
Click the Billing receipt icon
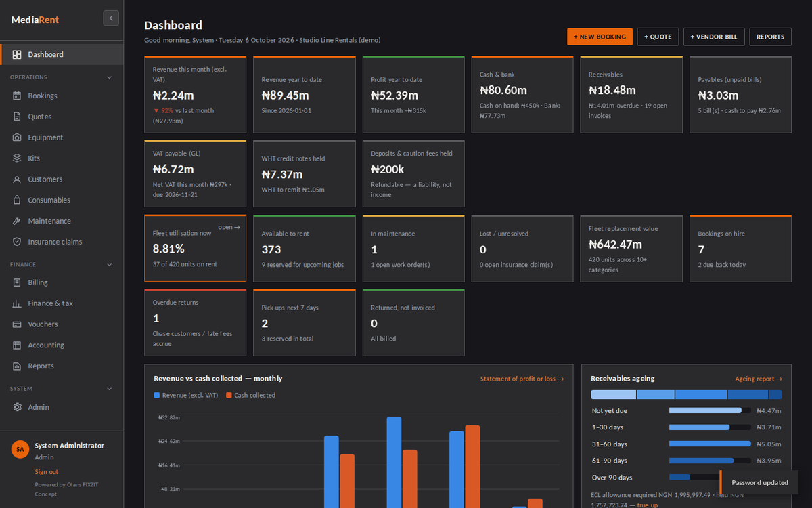click(17, 282)
